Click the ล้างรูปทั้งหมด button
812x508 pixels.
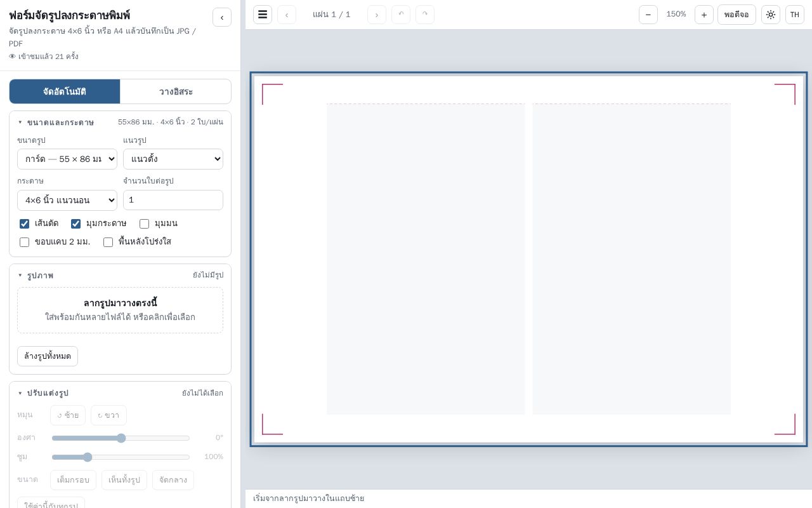48,356
